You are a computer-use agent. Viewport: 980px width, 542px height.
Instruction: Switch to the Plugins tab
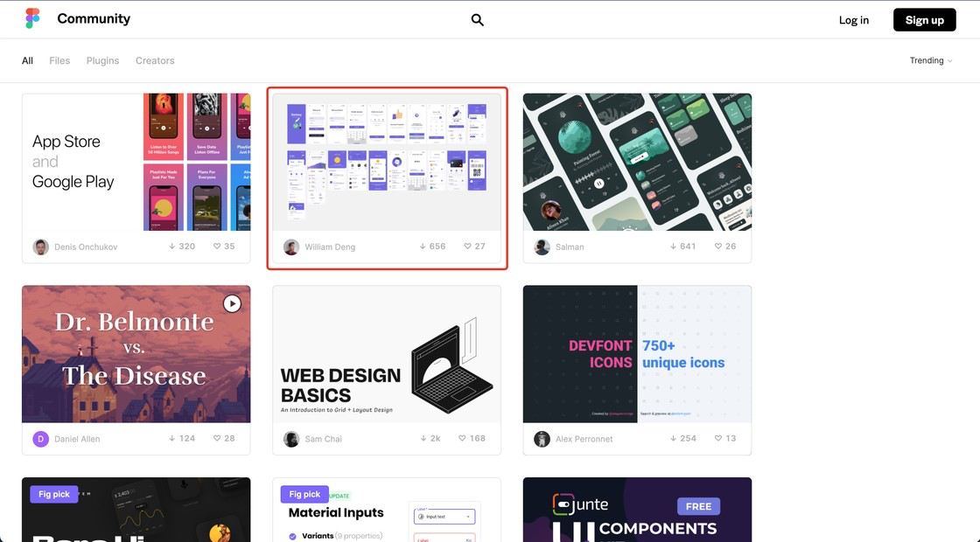[102, 60]
